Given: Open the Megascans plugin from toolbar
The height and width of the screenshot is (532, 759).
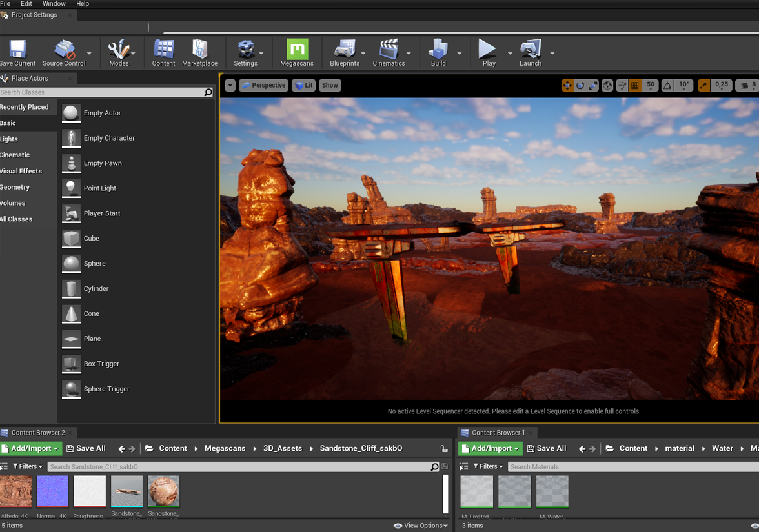Looking at the screenshot, I should (297, 53).
